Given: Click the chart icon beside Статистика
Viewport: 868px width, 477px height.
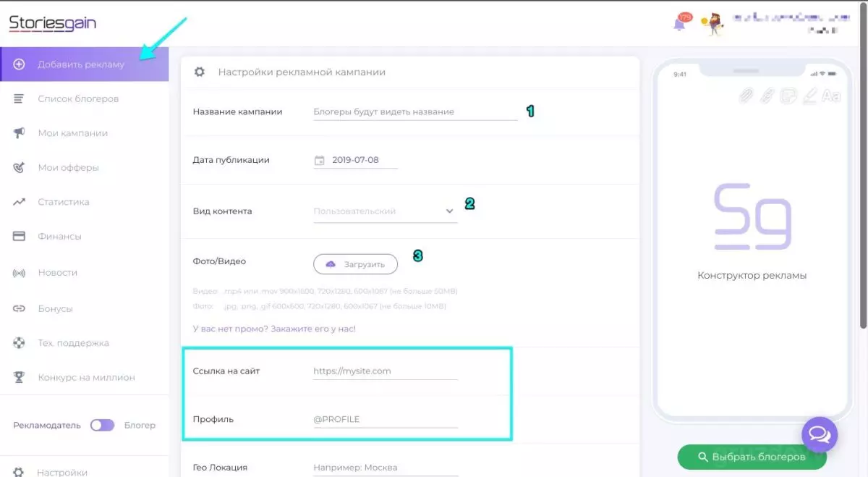Looking at the screenshot, I should (x=20, y=202).
